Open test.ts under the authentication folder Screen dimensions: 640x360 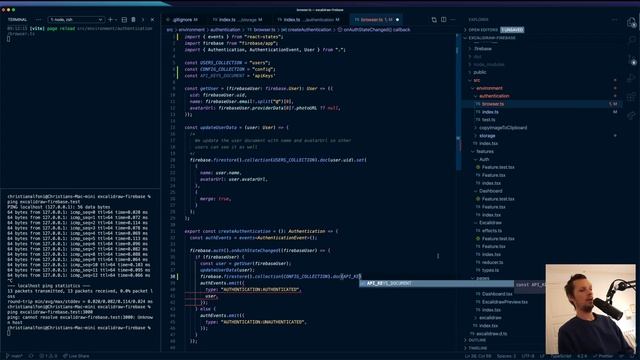tap(488, 120)
